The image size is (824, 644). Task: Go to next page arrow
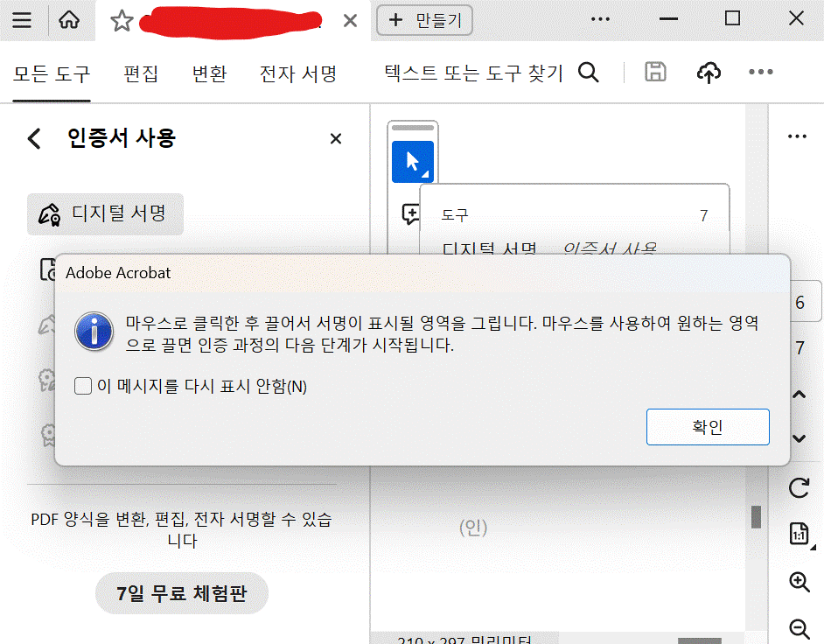799,437
